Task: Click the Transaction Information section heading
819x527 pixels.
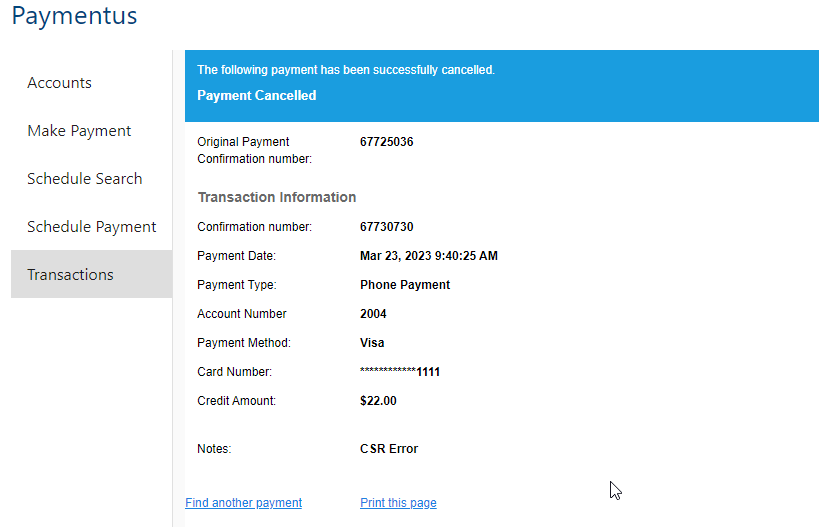Action: point(277,197)
